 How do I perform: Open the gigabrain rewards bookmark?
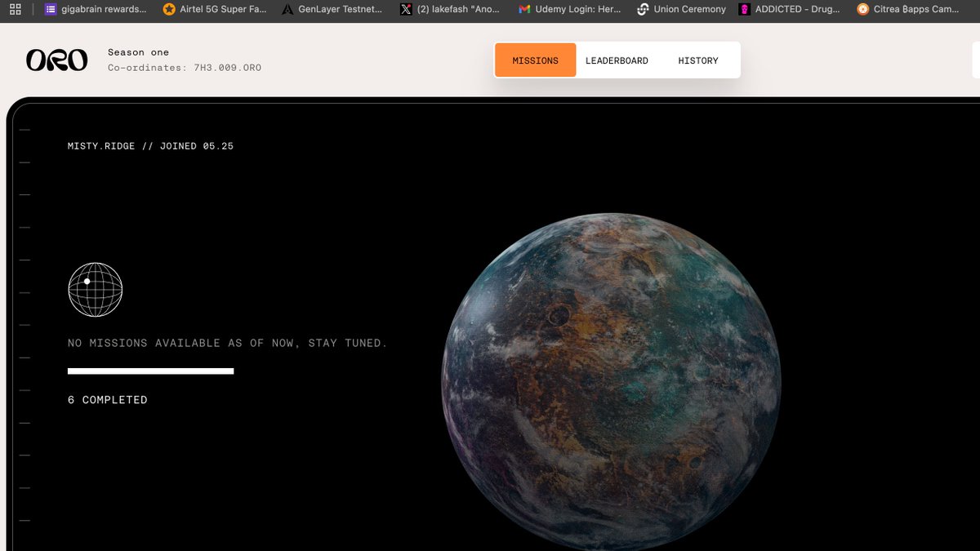pos(96,9)
